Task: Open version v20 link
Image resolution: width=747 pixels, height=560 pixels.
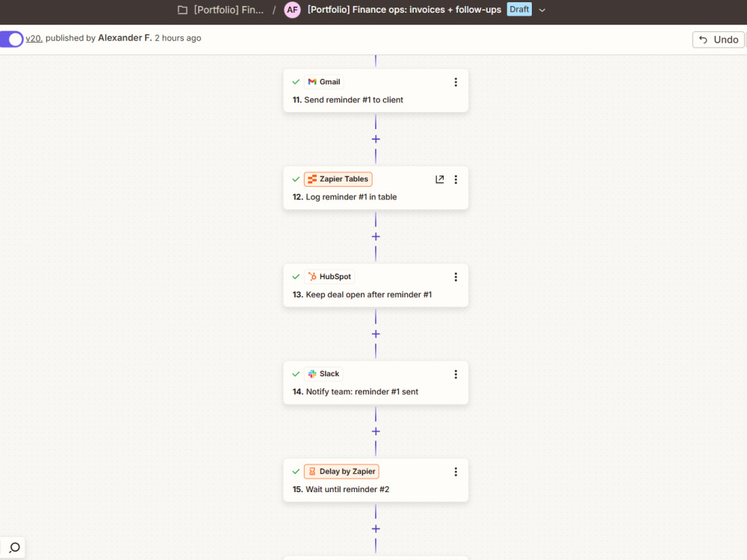Action: (34, 38)
